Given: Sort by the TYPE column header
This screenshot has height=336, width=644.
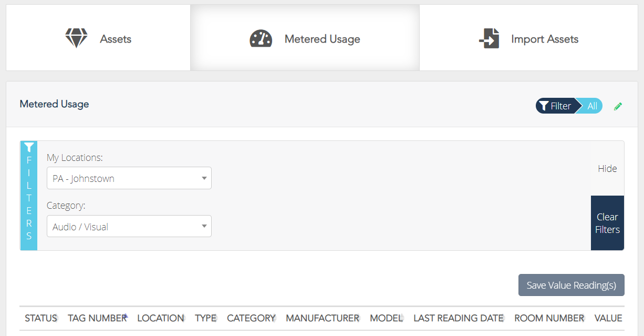Looking at the screenshot, I should (x=206, y=318).
